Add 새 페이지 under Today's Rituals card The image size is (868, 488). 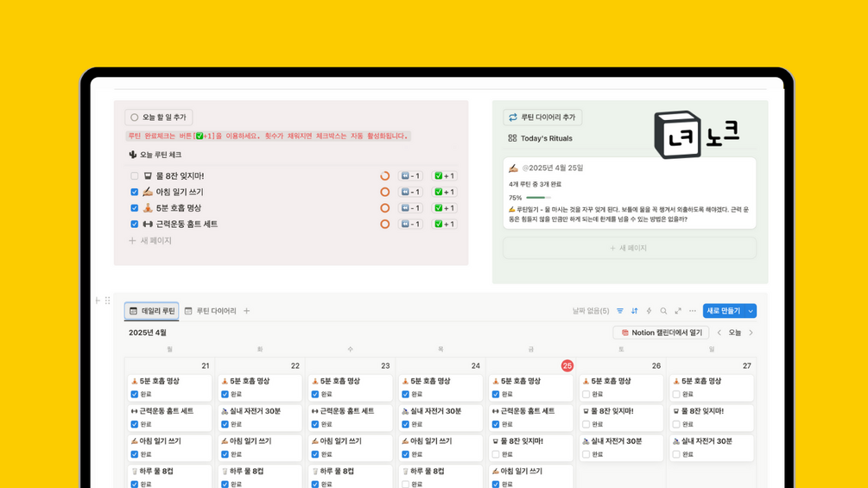(x=629, y=248)
